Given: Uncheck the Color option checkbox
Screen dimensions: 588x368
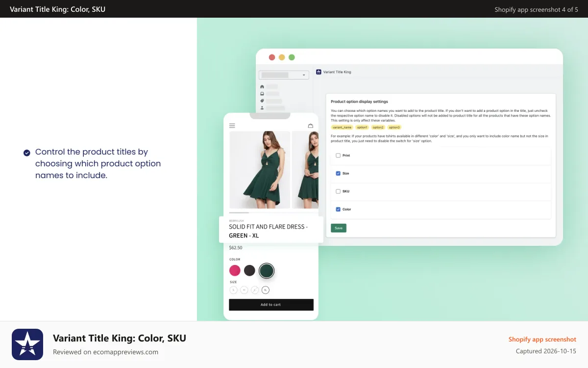Looking at the screenshot, I should [338, 209].
